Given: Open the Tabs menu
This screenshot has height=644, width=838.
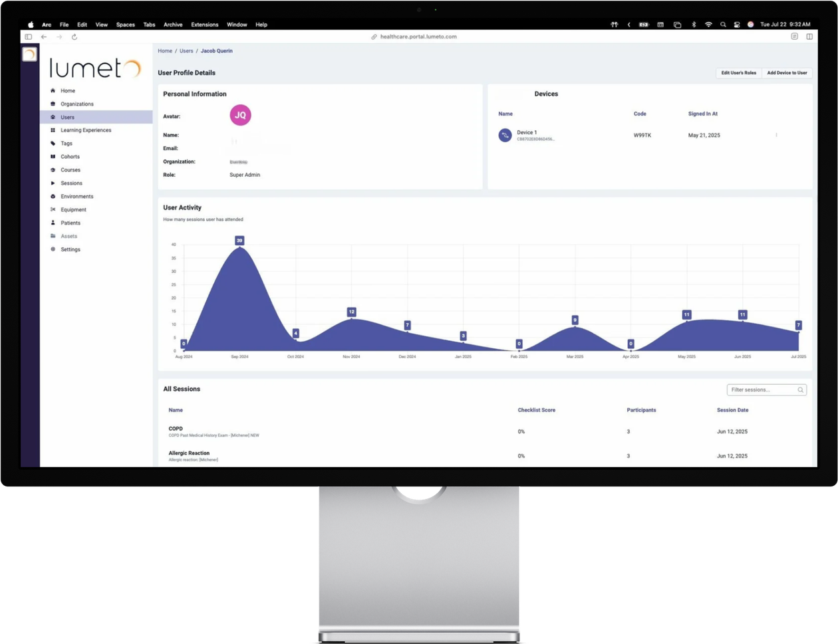Looking at the screenshot, I should [149, 25].
